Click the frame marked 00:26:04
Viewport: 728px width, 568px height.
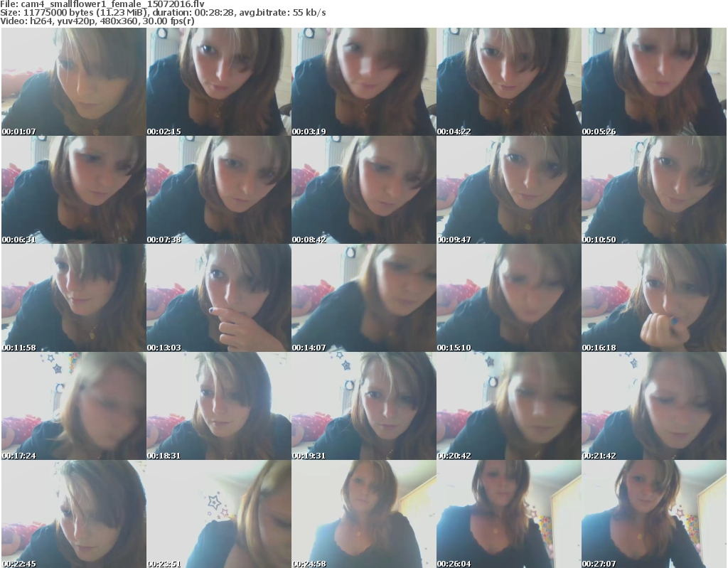pyautogui.click(x=509, y=514)
